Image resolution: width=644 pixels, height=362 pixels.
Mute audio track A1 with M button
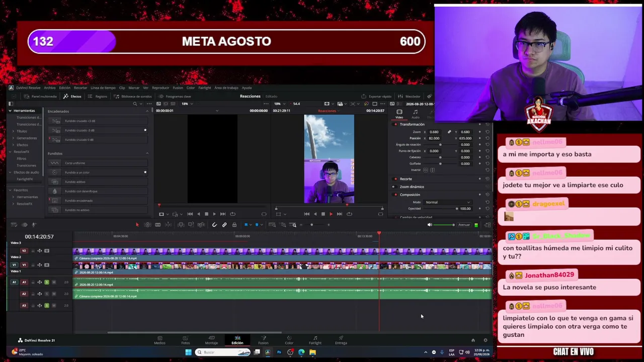(54, 282)
